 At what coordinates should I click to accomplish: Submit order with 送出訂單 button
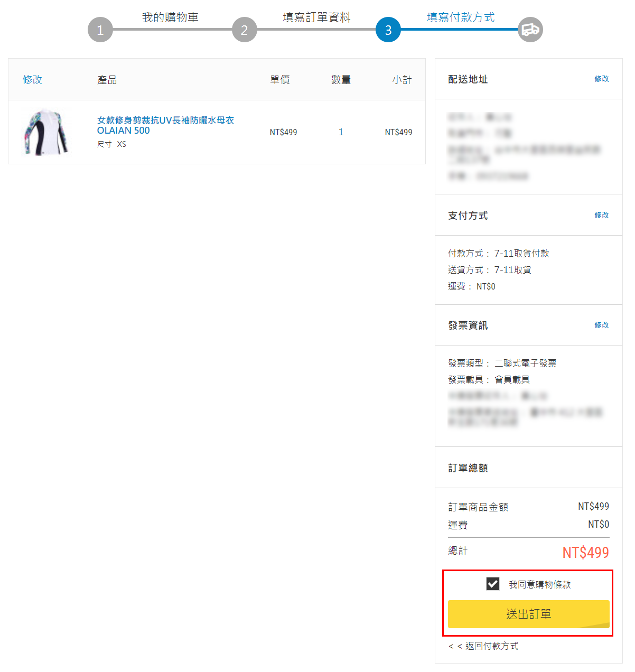coord(529,614)
